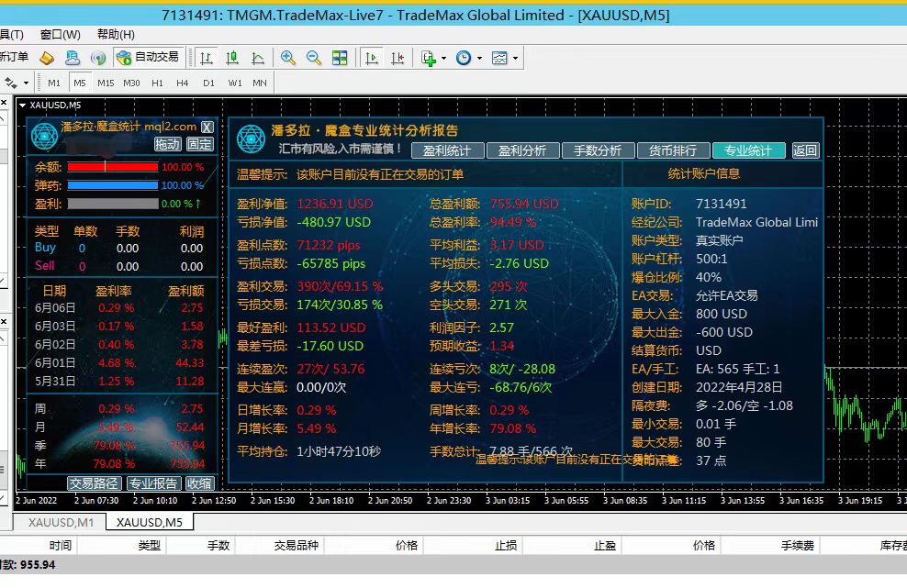Image resolution: width=907 pixels, height=588 pixels.
Task: Click the 6月01日 daily profit row
Action: 119,363
